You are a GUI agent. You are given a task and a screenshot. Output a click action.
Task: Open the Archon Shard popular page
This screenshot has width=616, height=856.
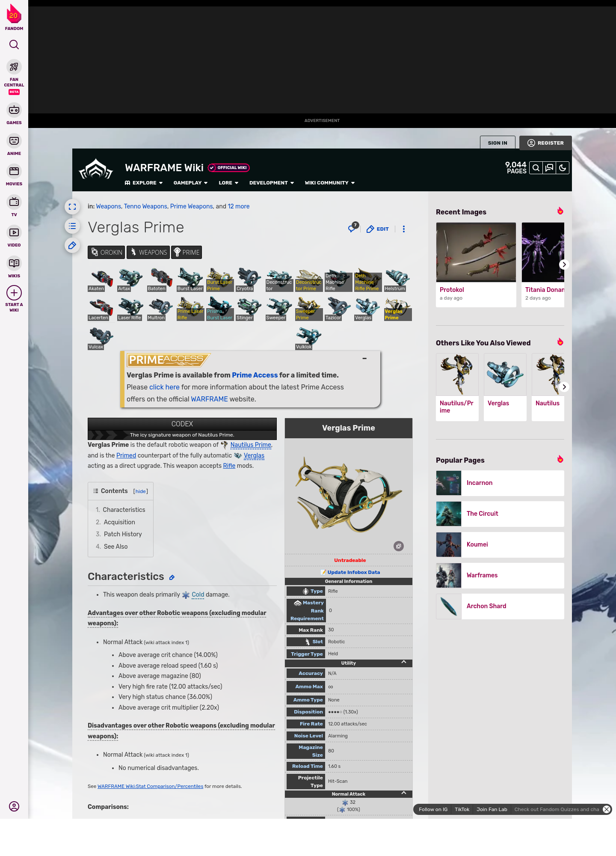point(500,606)
